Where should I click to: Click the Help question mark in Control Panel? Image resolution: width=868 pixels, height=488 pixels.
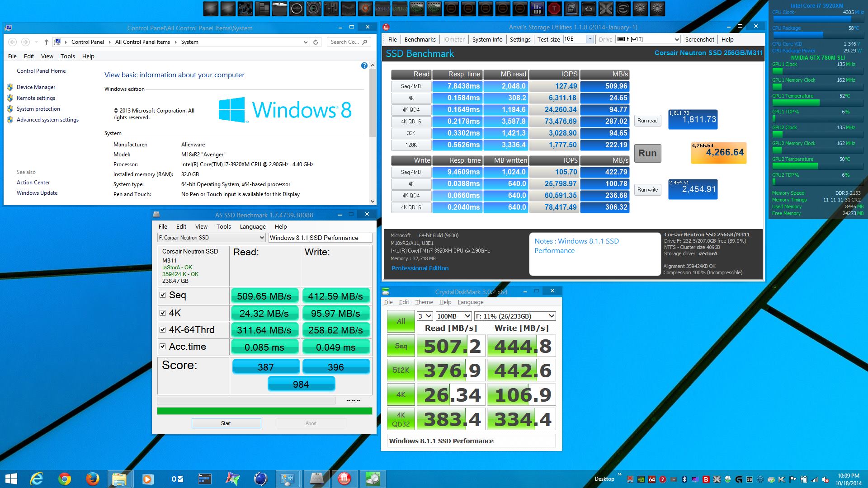tap(364, 66)
